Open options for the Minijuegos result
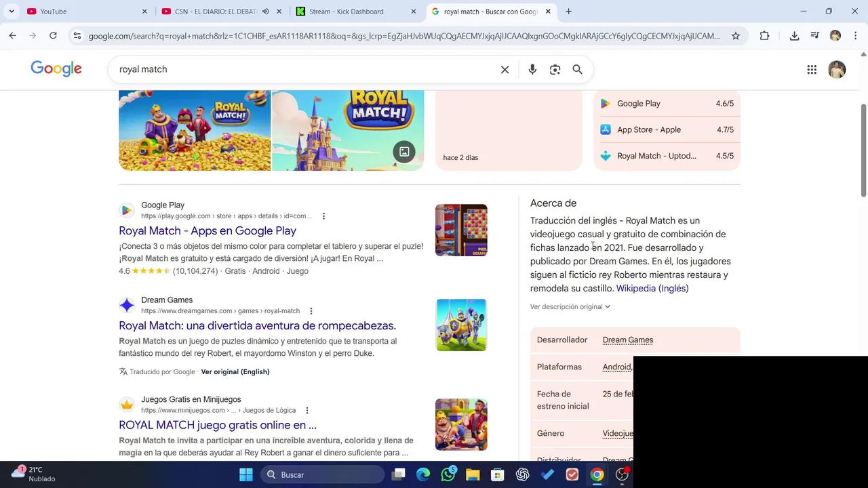Image resolution: width=868 pixels, height=488 pixels. click(307, 410)
